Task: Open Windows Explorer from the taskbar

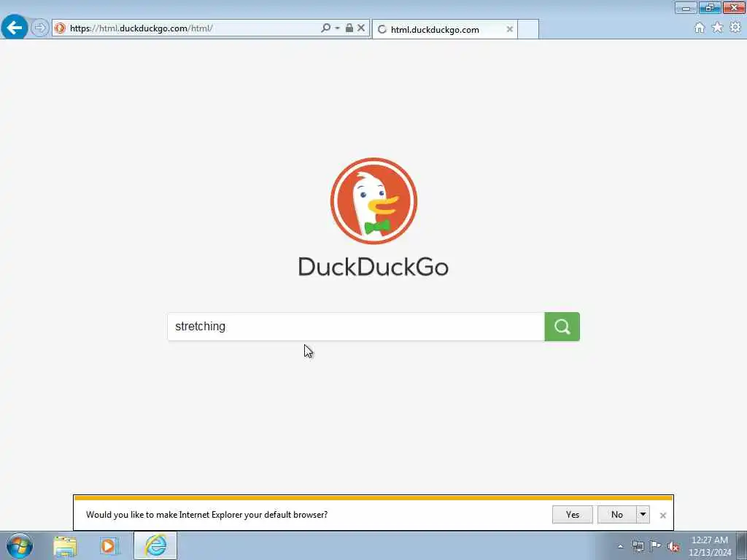Action: pos(65,546)
